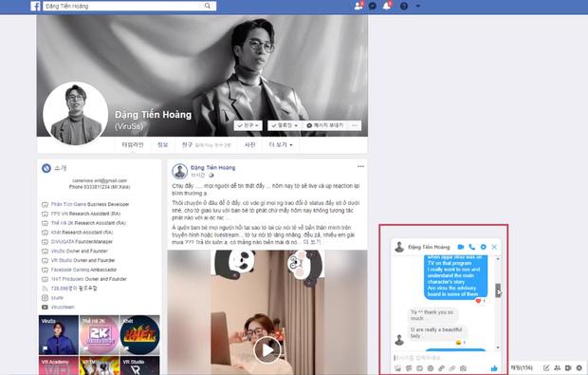Send a thumbs-up like in the chat

click(x=494, y=368)
